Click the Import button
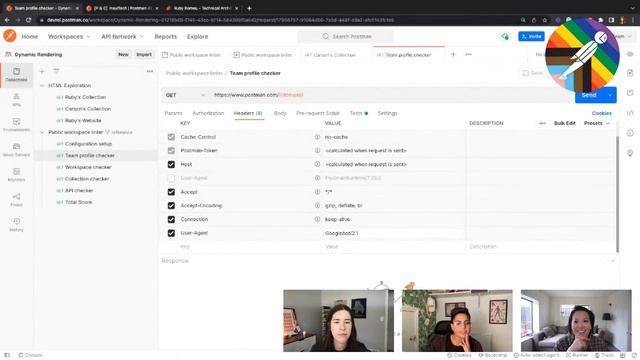Screen dimensions: 640x360 pos(144,54)
